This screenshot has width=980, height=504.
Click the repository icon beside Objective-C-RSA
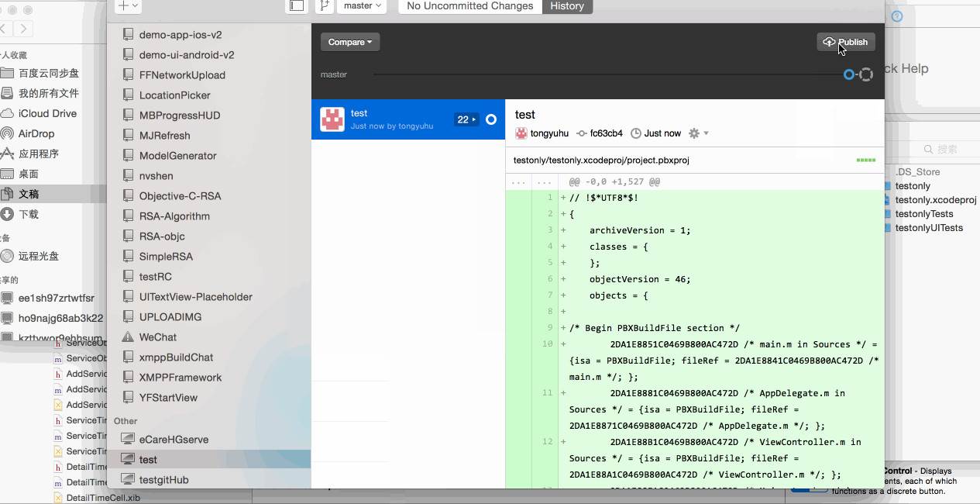pos(129,196)
